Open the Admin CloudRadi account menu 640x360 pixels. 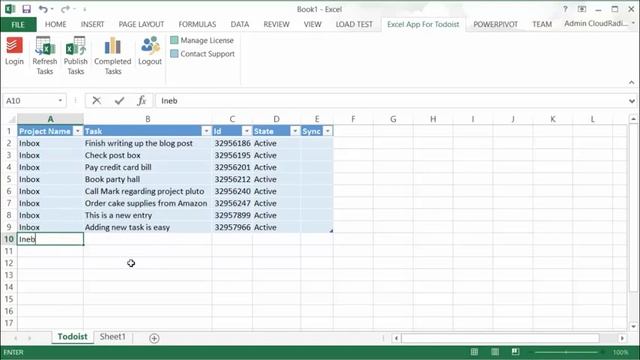click(599, 24)
